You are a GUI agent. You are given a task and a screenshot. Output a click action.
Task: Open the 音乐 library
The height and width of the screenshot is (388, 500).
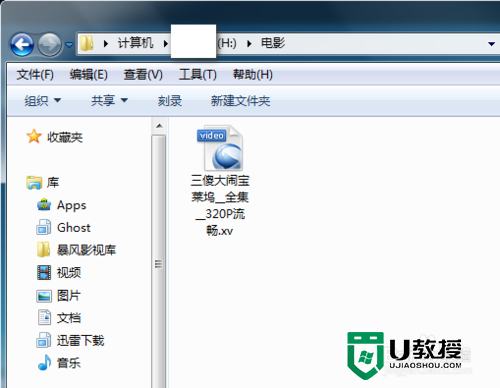(x=69, y=363)
